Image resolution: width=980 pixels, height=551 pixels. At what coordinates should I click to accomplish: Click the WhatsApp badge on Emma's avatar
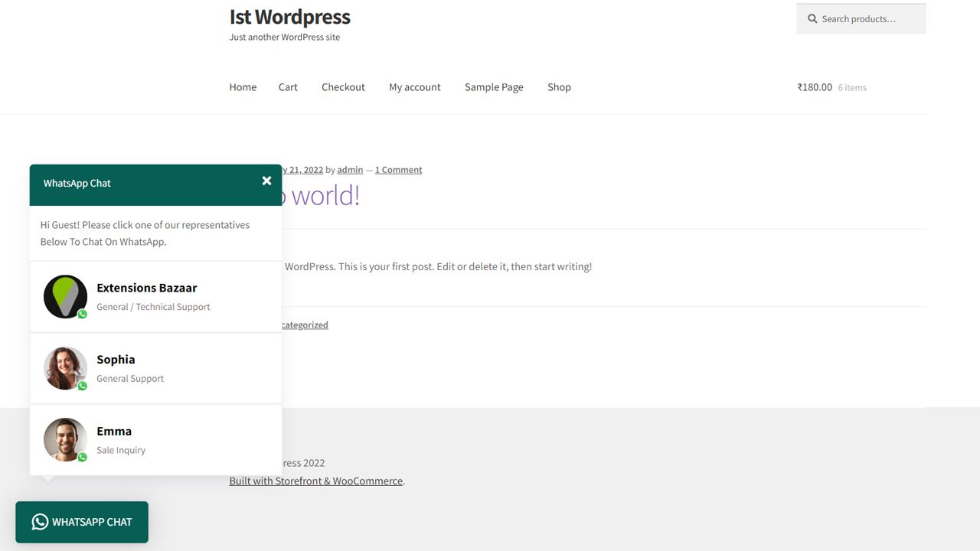82,457
